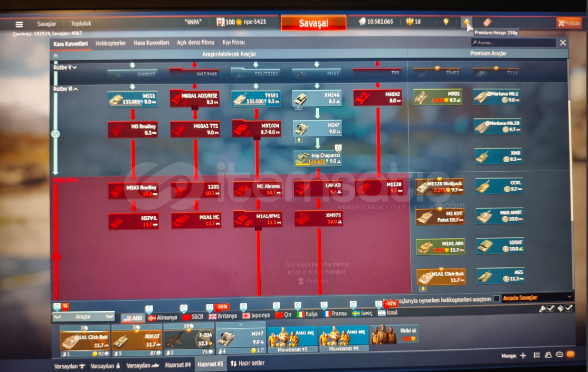Click the Arama search field
Viewport: 588px width, 372px height.
coord(513,43)
